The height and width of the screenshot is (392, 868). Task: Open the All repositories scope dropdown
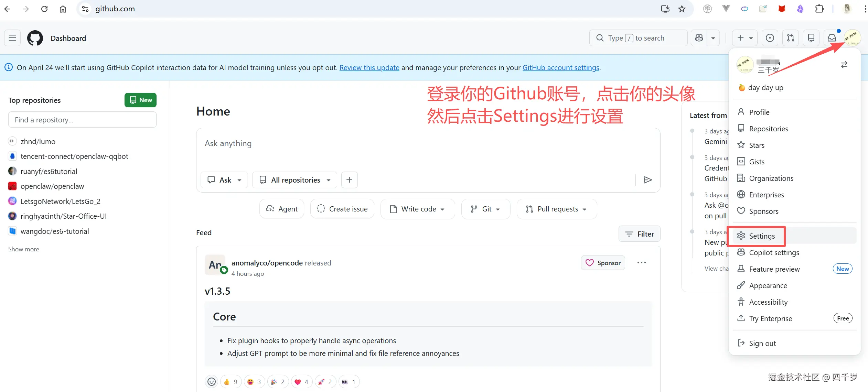click(x=294, y=179)
